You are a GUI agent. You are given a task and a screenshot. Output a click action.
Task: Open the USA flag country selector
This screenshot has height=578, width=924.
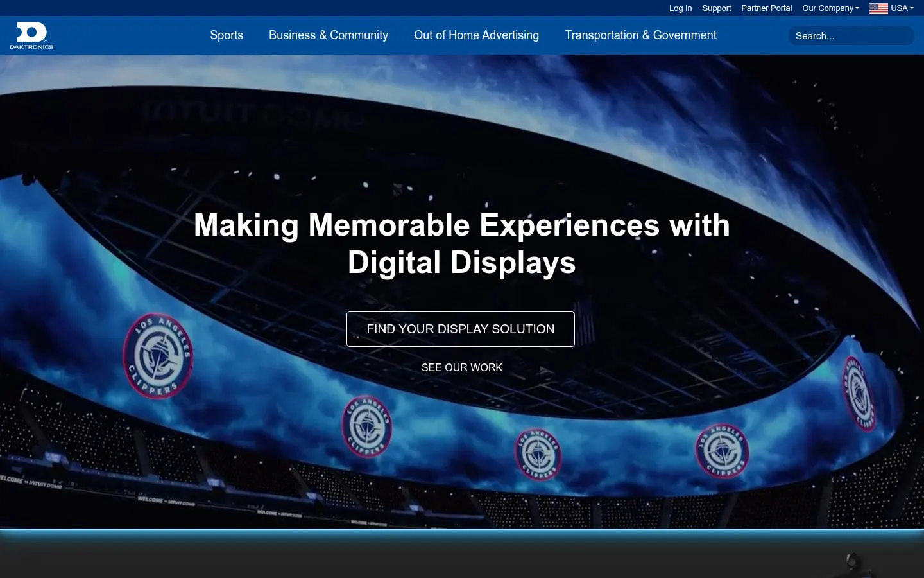(x=891, y=8)
